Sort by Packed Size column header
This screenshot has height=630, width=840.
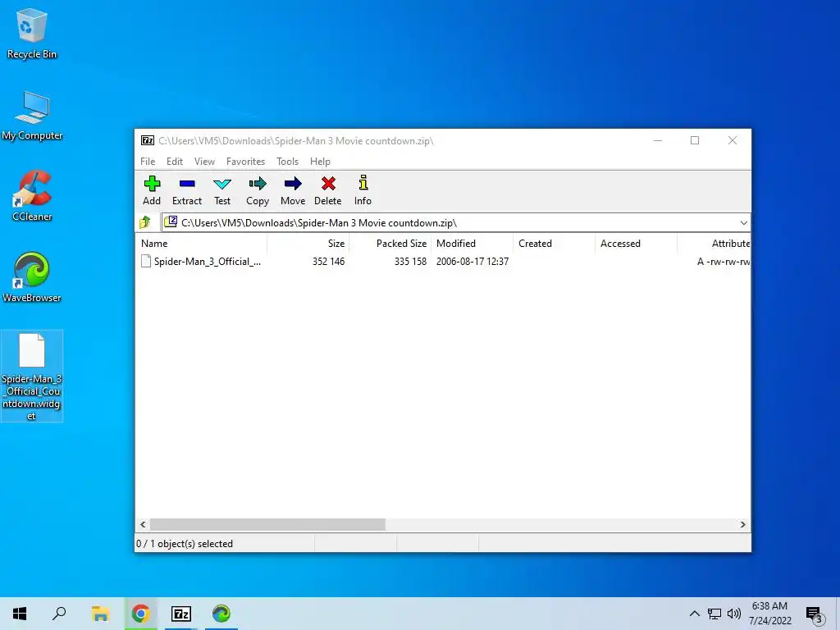point(390,243)
